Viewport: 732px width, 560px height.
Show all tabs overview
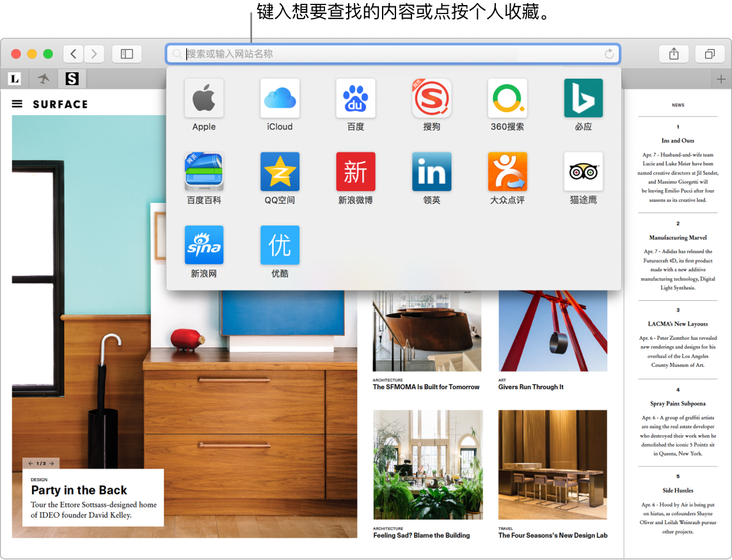710,54
